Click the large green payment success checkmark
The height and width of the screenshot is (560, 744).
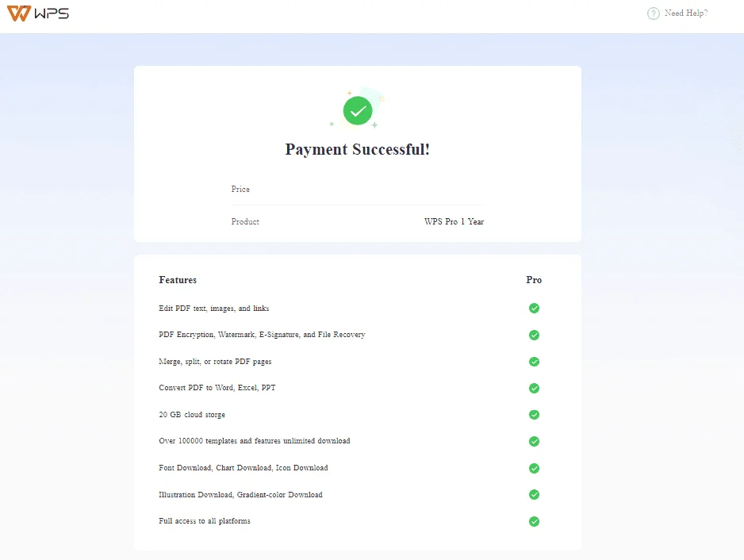tap(358, 110)
